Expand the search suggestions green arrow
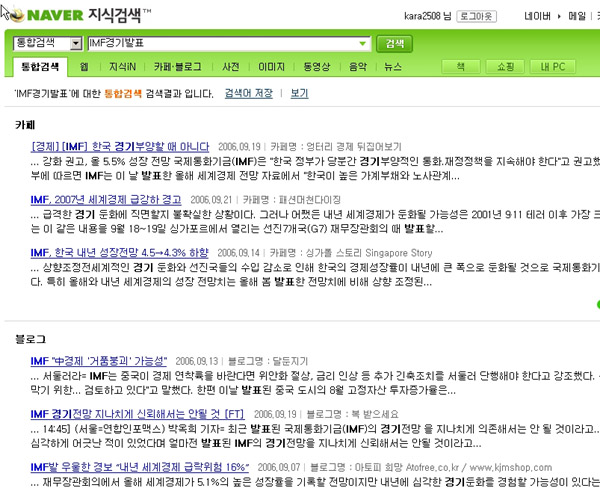The height and width of the screenshot is (488, 600). pos(362,43)
